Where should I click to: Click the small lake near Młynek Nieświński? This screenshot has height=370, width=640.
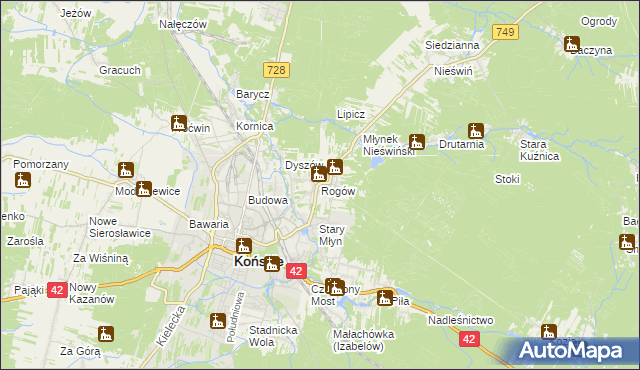[376, 163]
